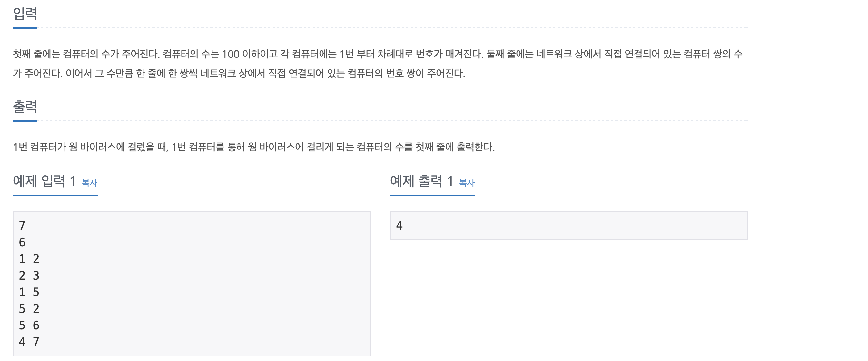
Task: Click the sample output value 4
Action: pos(399,225)
